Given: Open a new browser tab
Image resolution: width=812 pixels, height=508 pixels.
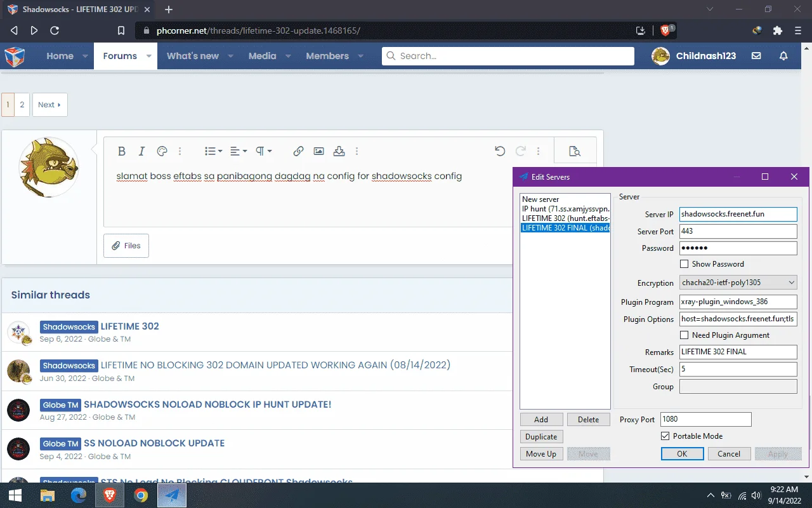Looking at the screenshot, I should [169, 10].
